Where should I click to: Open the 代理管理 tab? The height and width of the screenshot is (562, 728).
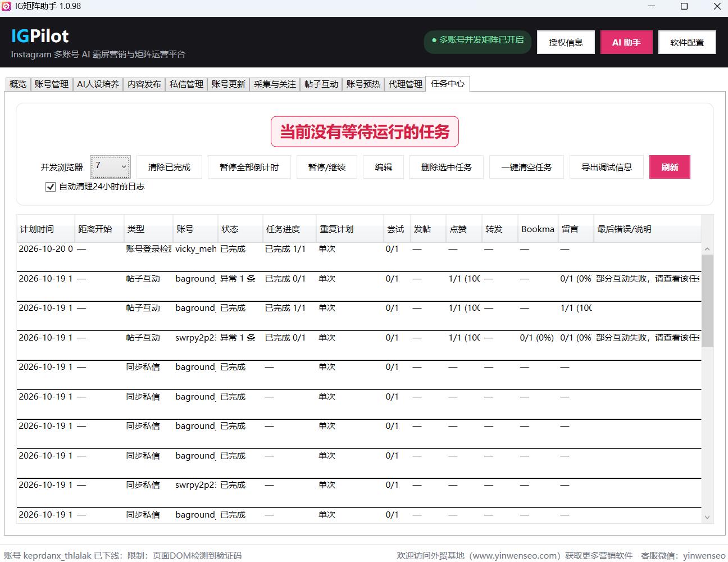point(406,84)
